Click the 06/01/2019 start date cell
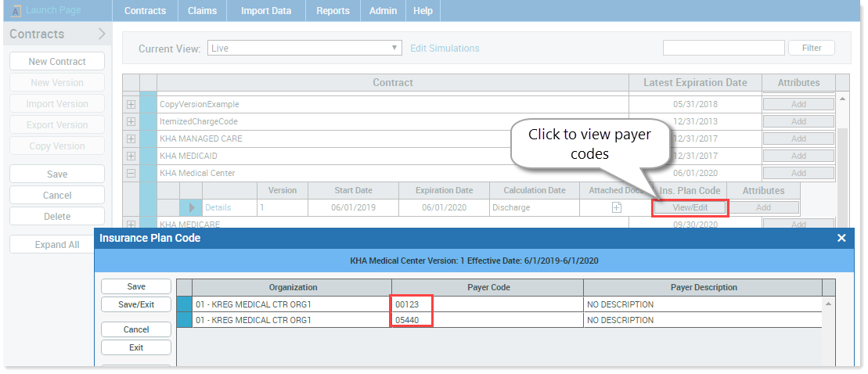The width and height of the screenshot is (868, 374). pyautogui.click(x=353, y=207)
